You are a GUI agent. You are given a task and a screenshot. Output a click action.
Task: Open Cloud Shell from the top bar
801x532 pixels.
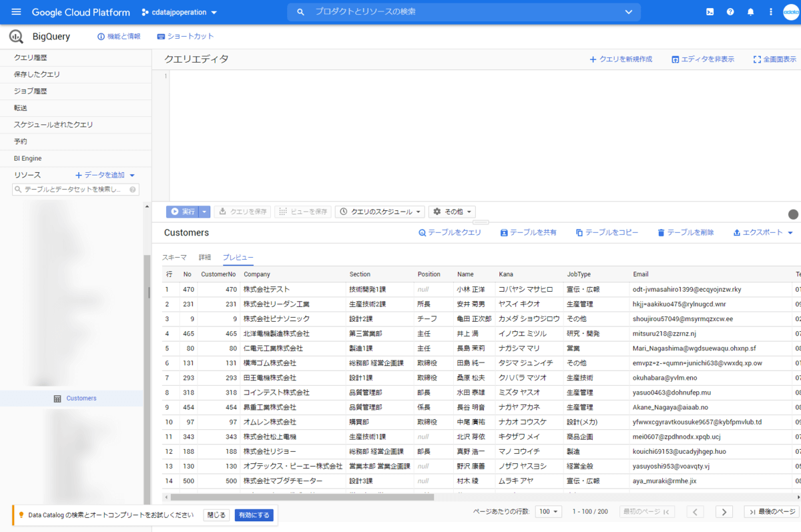(710, 12)
